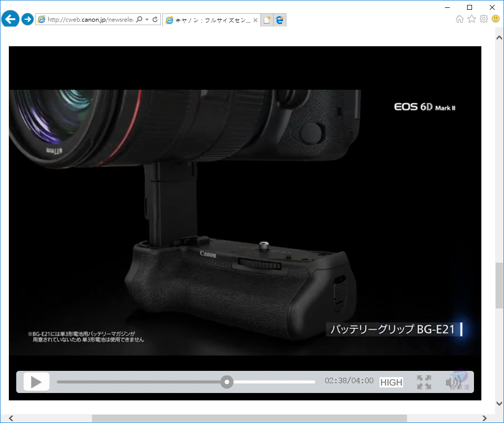Image resolution: width=504 pixels, height=423 pixels.
Task: Click the video seek slider knob
Action: 227,382
